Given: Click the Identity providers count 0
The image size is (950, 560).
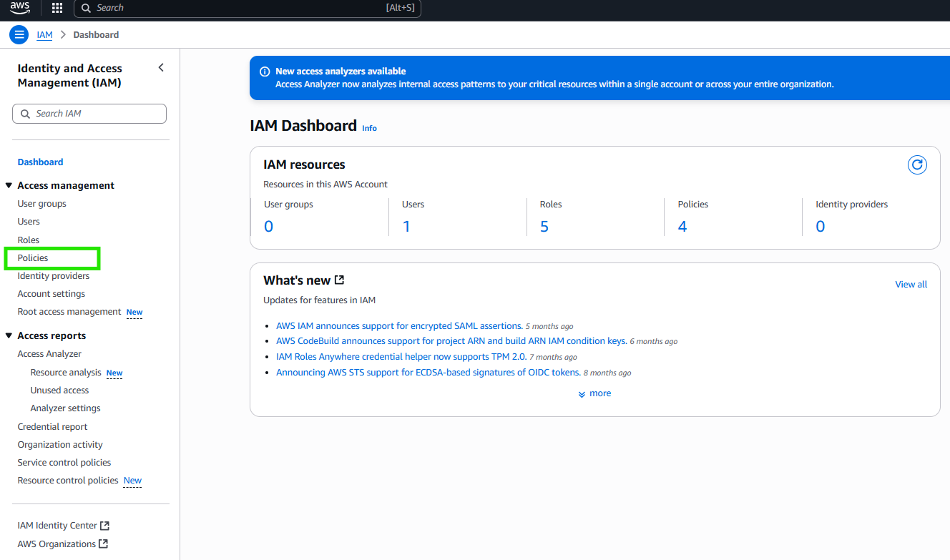Looking at the screenshot, I should point(821,227).
